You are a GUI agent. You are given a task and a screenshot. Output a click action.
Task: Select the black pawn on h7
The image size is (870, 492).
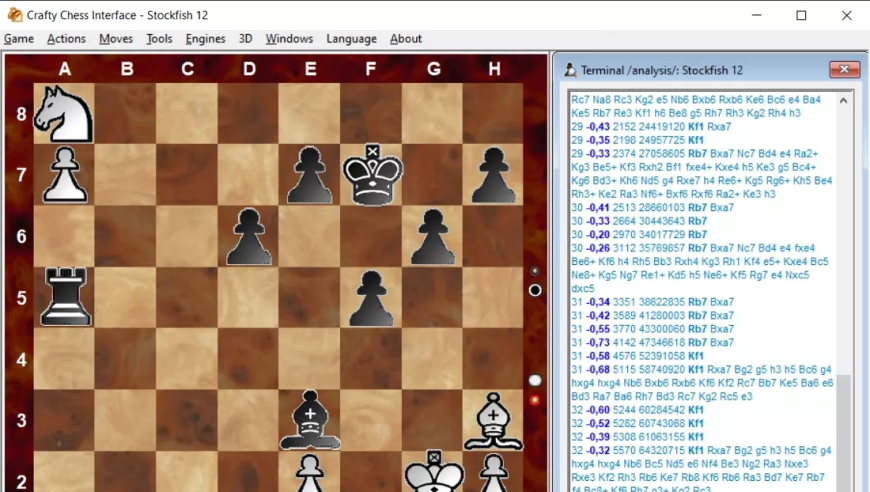(x=493, y=175)
